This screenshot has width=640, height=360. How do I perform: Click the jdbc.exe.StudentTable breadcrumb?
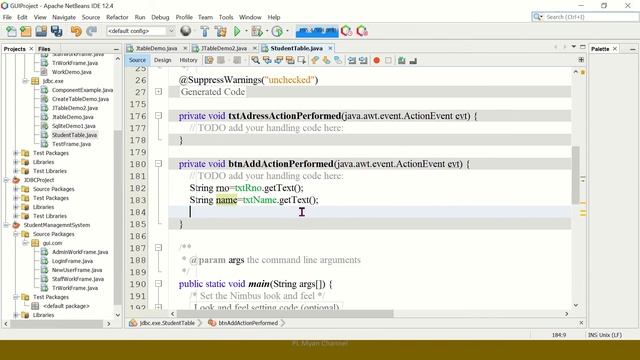tap(167, 323)
